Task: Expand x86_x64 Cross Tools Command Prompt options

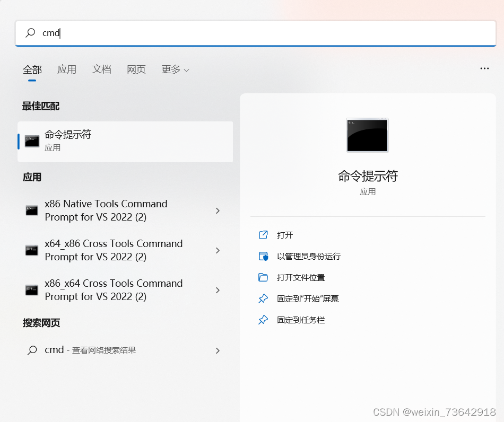Action: [218, 290]
